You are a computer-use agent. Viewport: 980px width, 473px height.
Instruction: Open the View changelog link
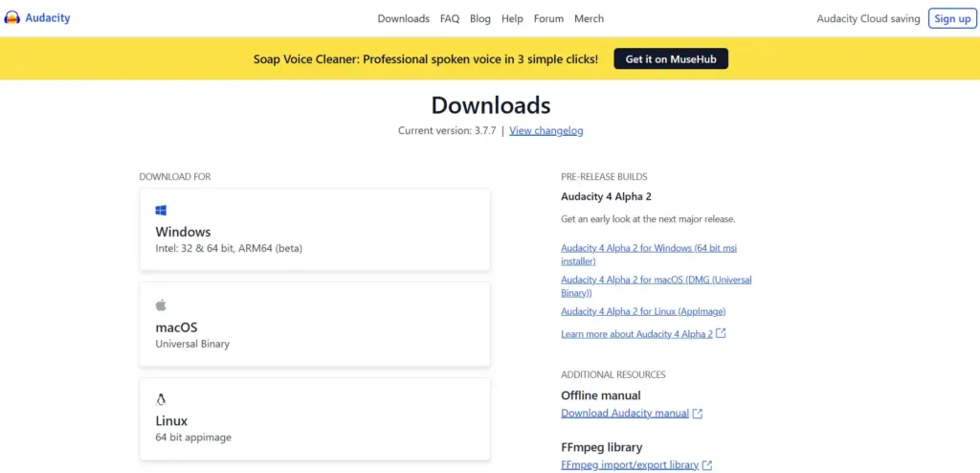(x=546, y=131)
